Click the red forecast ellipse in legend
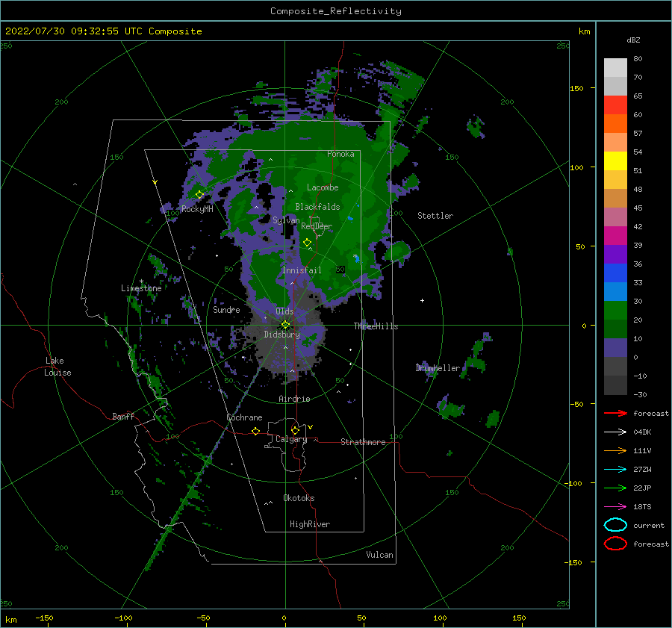This screenshot has height=628, width=672. click(615, 544)
